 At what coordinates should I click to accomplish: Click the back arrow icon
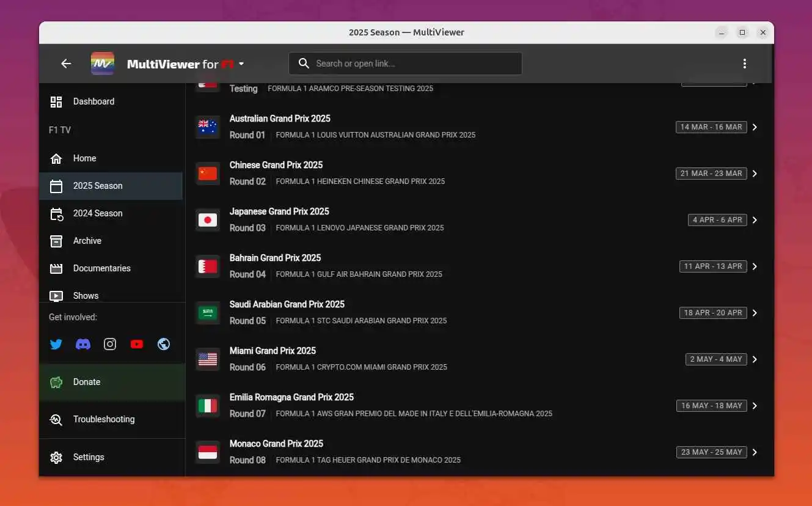pos(66,64)
